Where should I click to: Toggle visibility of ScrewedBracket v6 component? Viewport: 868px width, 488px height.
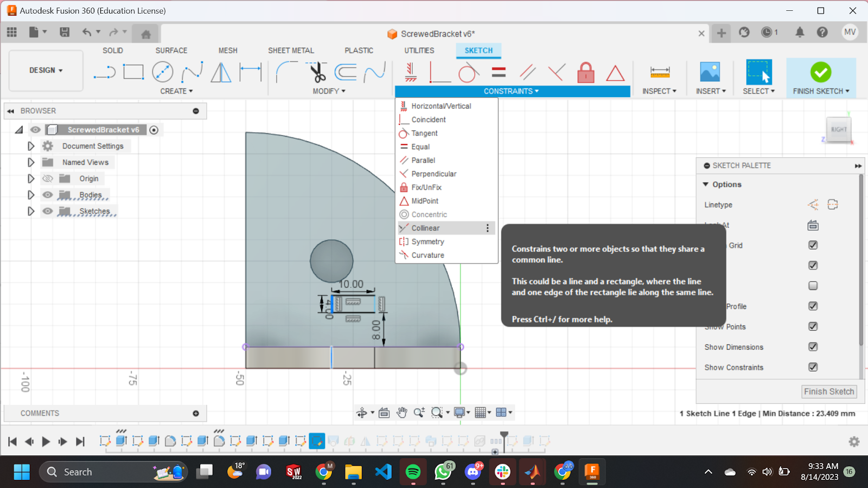pyautogui.click(x=36, y=130)
